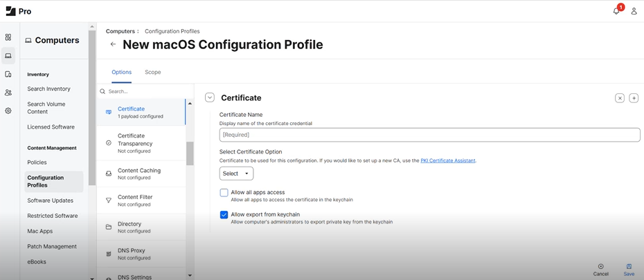
Task: Click the Cancel button
Action: click(x=600, y=270)
